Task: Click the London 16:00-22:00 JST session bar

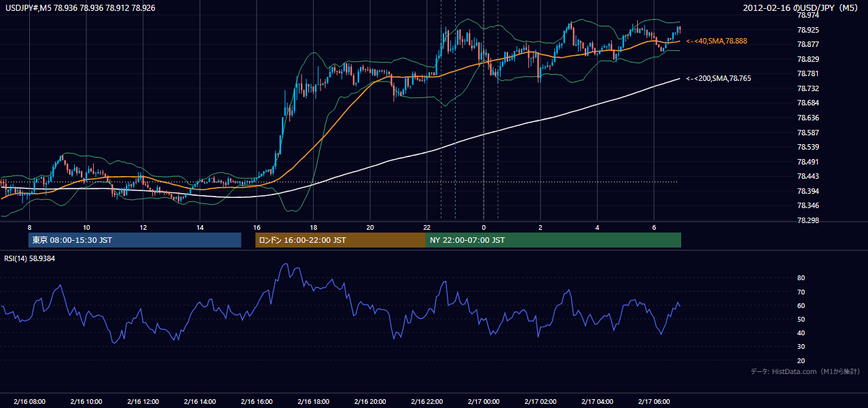Action: [x=340, y=240]
